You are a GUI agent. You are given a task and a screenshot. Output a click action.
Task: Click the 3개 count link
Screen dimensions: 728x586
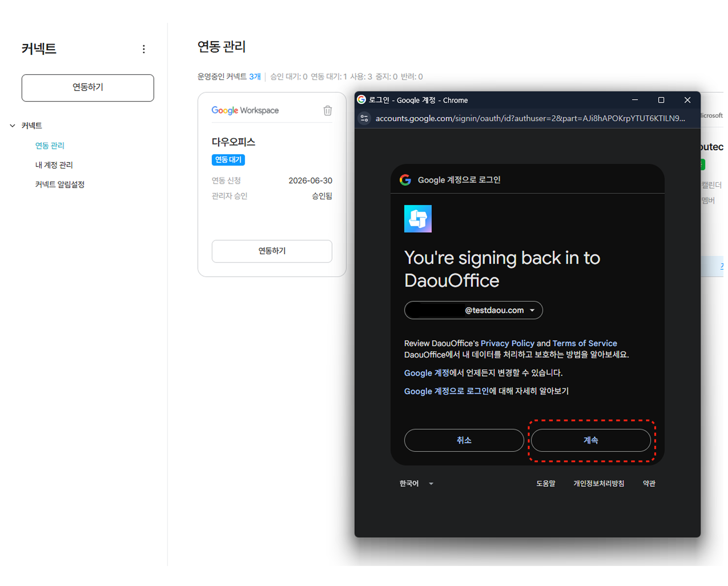[255, 76]
